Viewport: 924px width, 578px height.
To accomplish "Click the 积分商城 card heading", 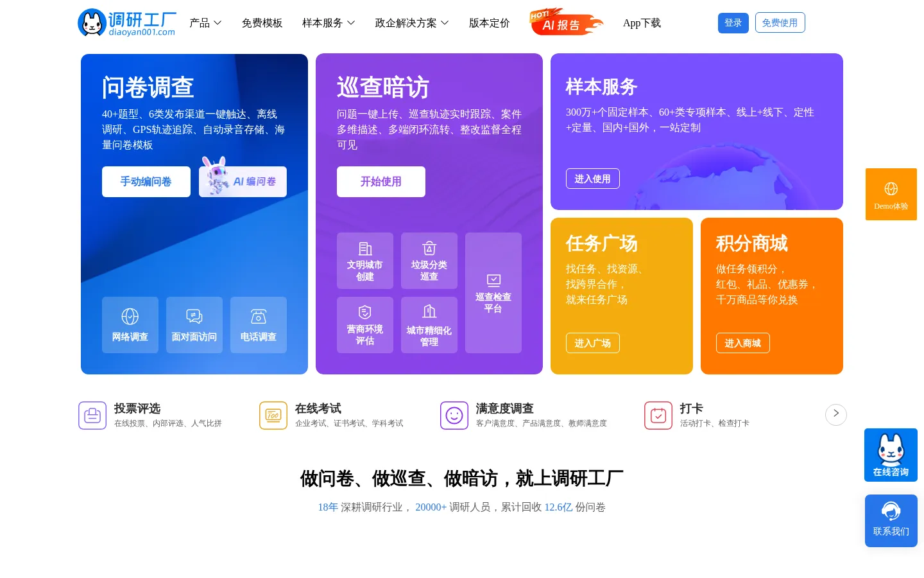I will point(752,243).
